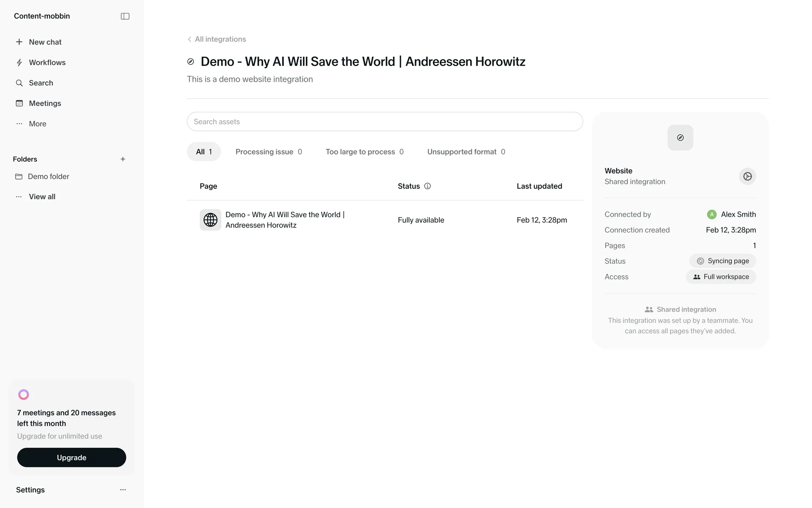Expand View all folders
Viewport: 812px width, 508px height.
click(42, 197)
